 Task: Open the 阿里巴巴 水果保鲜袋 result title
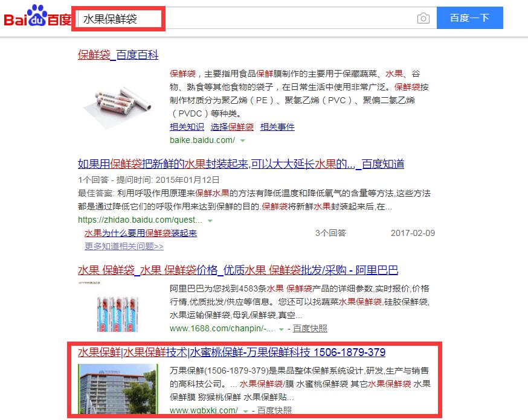[x=238, y=270]
